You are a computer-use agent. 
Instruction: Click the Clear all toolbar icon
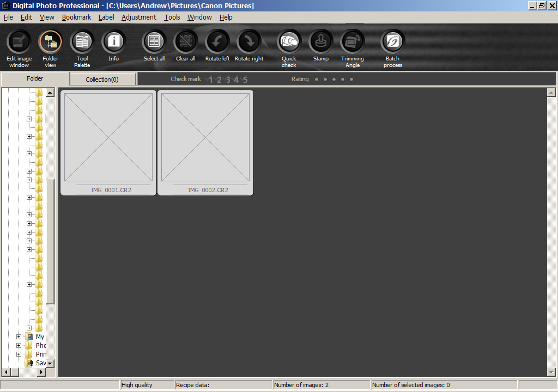coord(185,41)
